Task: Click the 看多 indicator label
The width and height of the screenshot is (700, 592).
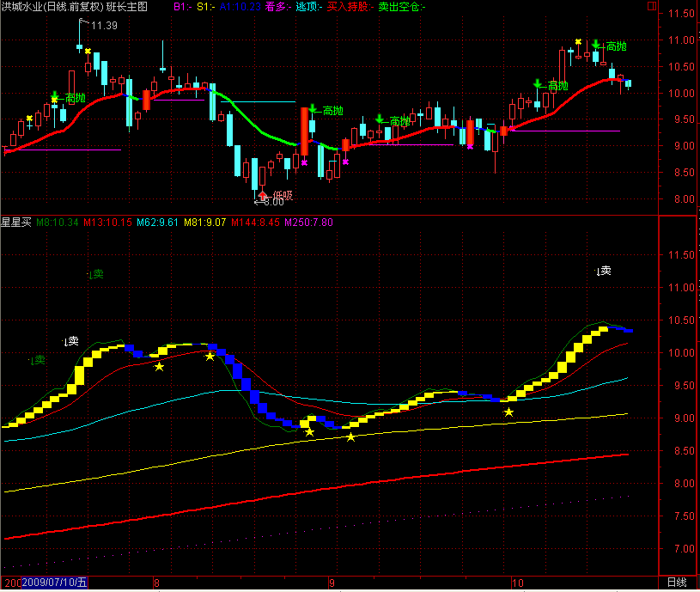Action: (278, 7)
